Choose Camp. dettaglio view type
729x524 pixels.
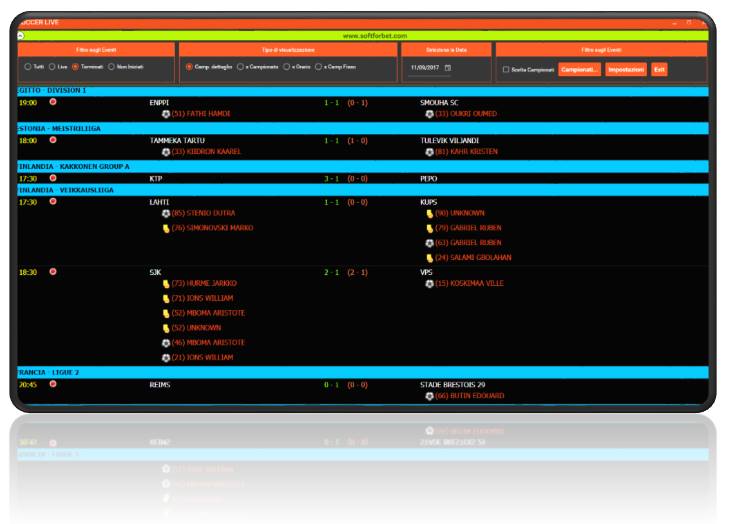(x=189, y=67)
